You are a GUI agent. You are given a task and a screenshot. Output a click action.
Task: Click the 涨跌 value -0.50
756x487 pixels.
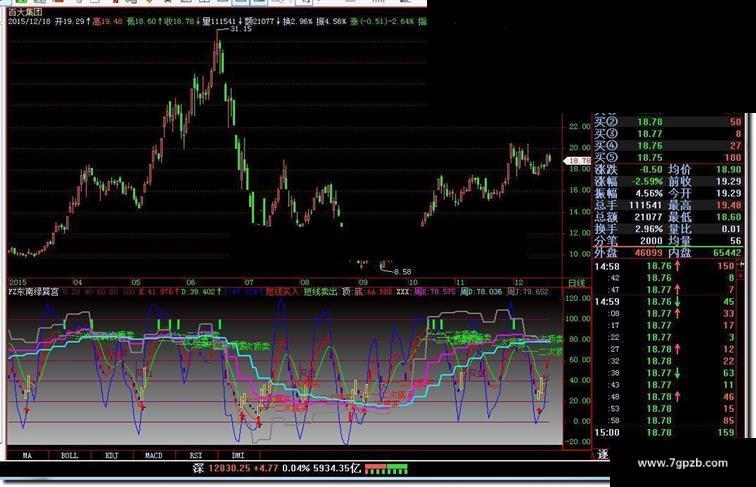[x=650, y=170]
